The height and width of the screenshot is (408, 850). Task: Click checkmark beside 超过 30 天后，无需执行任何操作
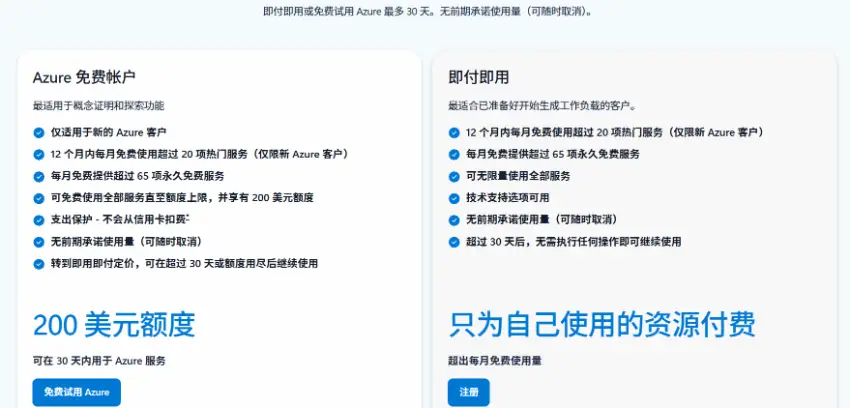pyautogui.click(x=454, y=242)
